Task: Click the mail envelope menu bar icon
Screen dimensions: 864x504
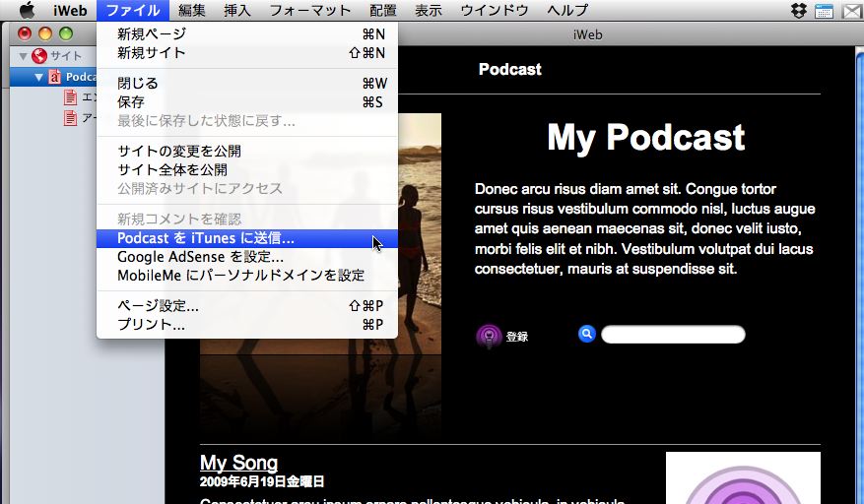Action: pos(852,11)
